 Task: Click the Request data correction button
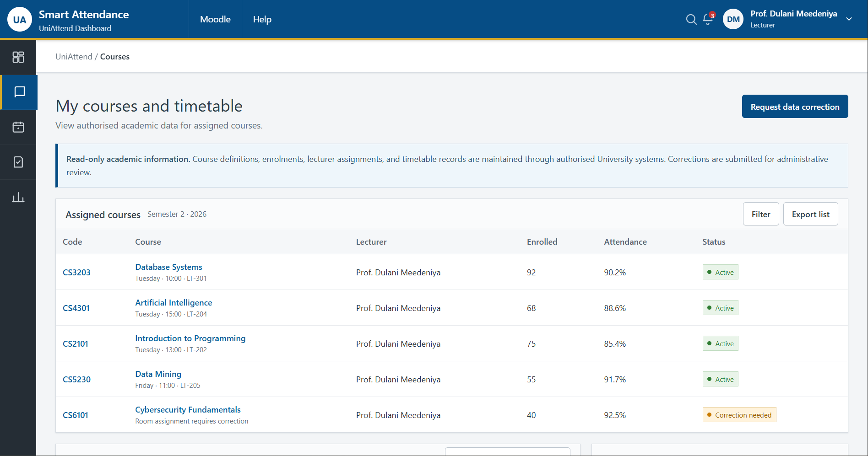[x=795, y=107]
